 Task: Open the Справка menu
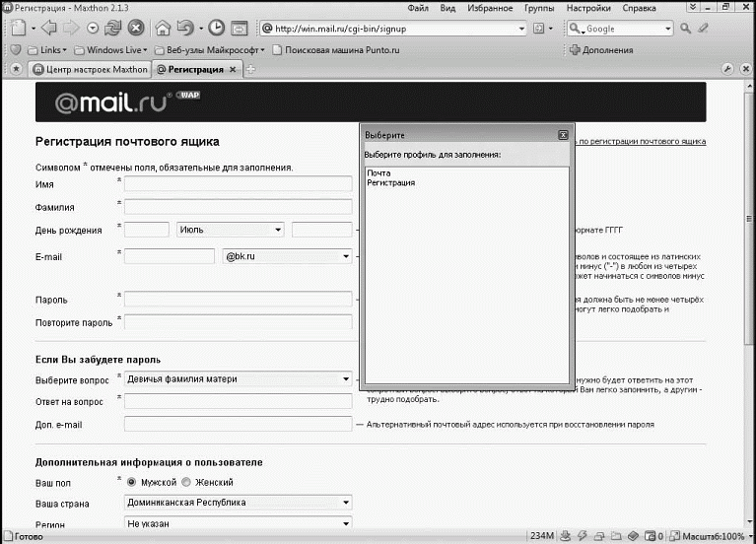click(x=639, y=8)
